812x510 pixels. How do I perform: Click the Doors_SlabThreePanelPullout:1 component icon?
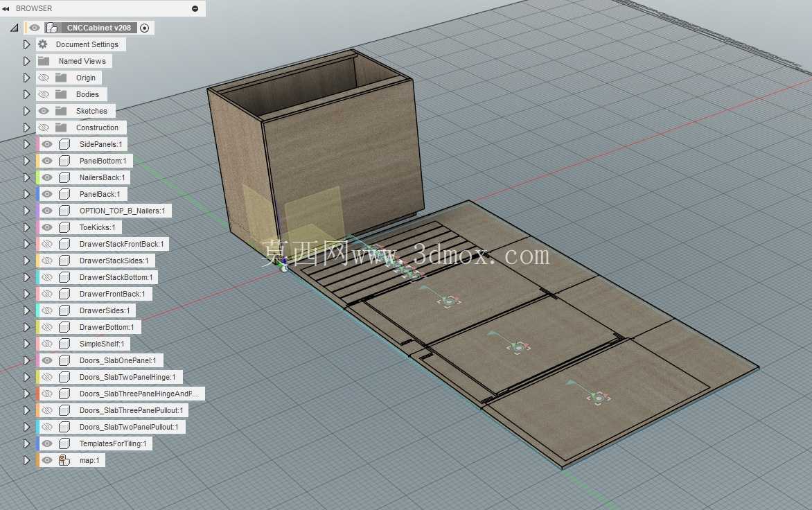click(x=64, y=410)
